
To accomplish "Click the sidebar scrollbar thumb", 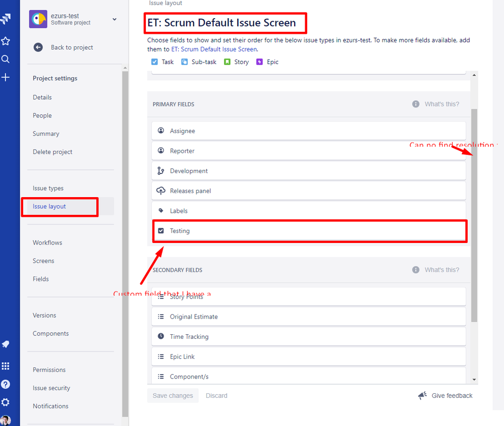I will (125, 244).
